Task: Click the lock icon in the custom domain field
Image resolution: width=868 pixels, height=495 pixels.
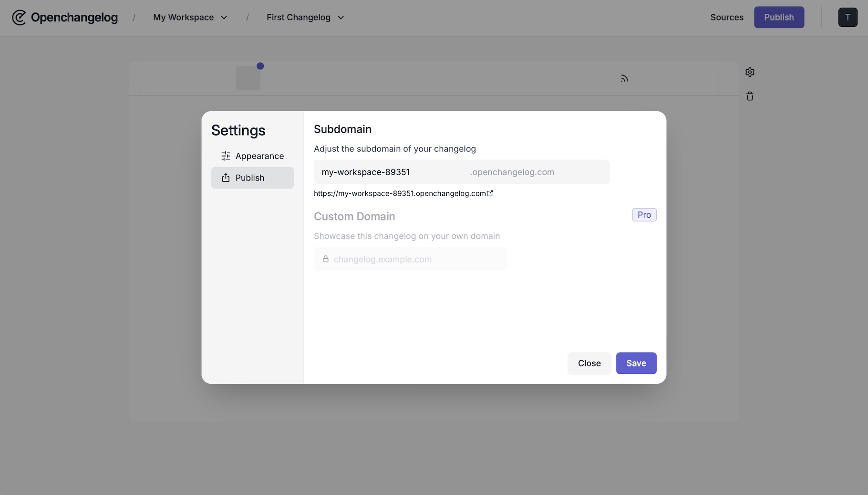Action: click(x=326, y=259)
